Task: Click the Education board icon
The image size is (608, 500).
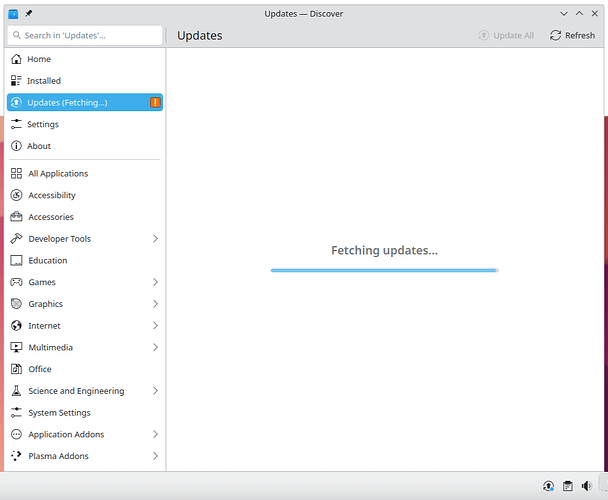Action: pyautogui.click(x=16, y=260)
